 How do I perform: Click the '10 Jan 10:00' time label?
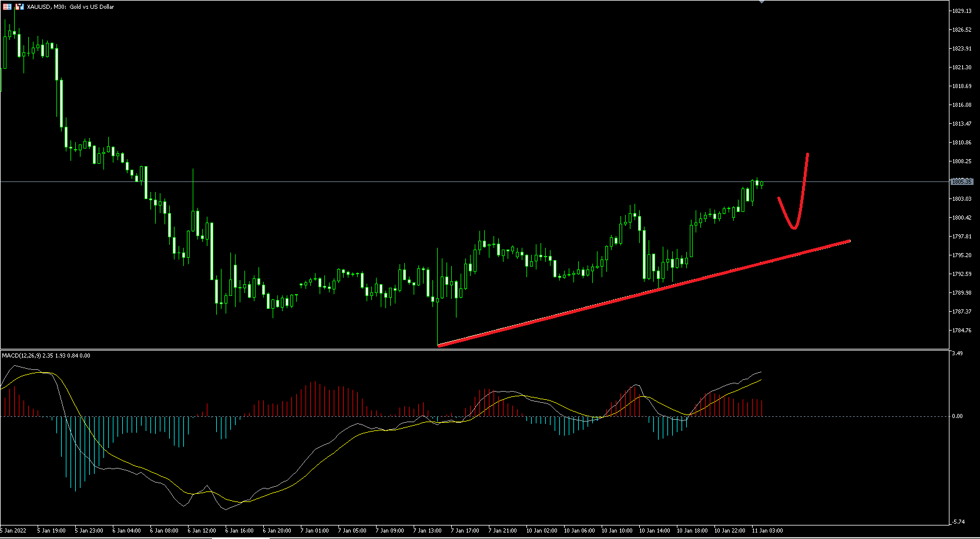[x=617, y=531]
